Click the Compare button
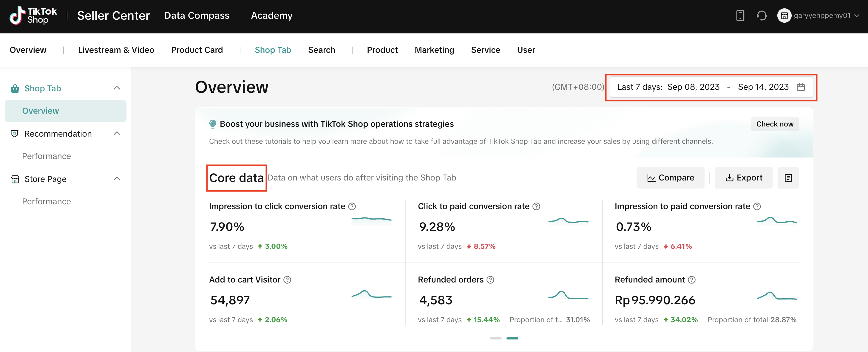The width and height of the screenshot is (868, 352). tap(670, 177)
